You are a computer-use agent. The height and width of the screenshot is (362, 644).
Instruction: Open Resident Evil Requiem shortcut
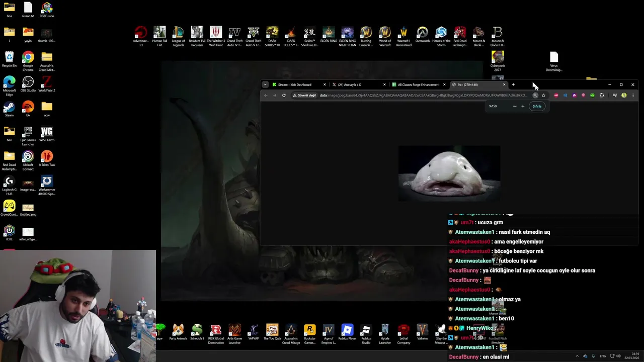point(197,37)
